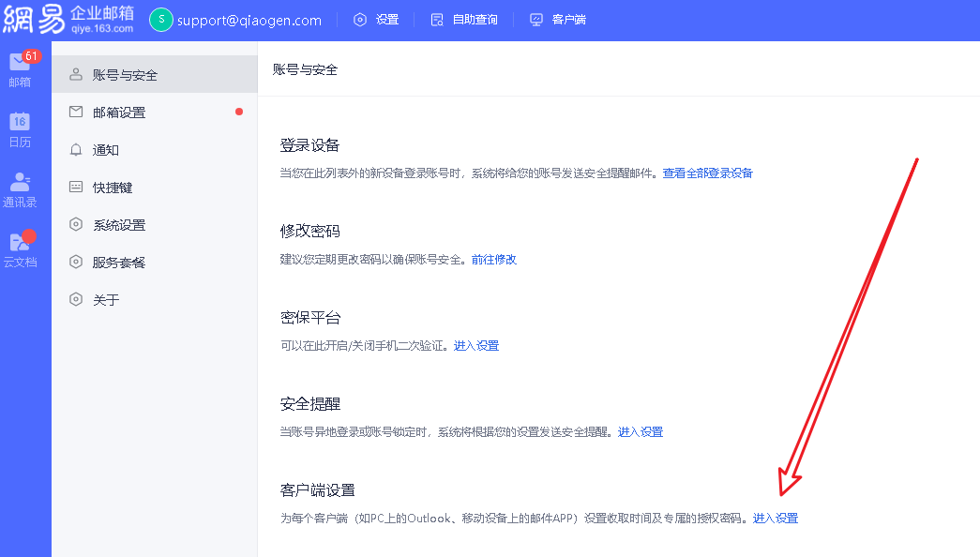980x557 pixels.
Task: Click the 自助查询 icon in header
Action: (437, 20)
